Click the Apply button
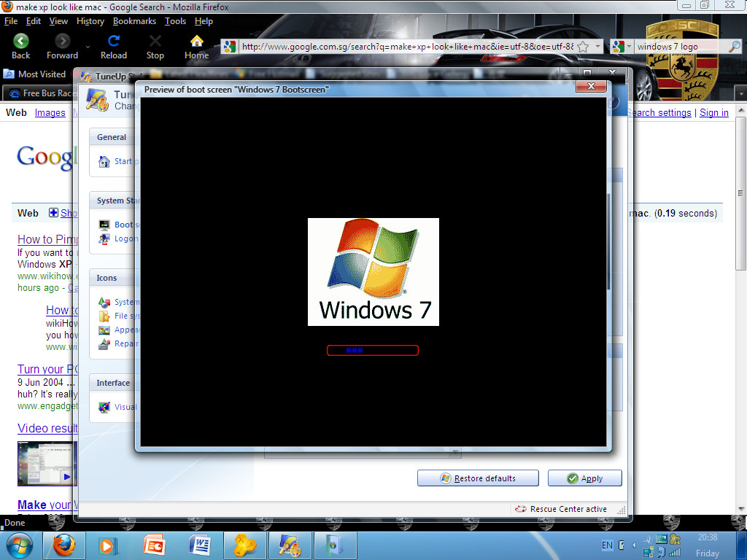 tap(584, 478)
